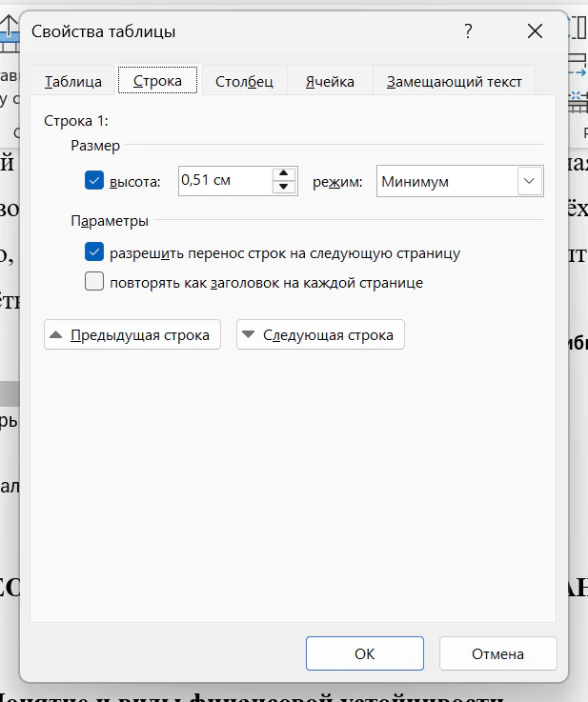
Task: Decrease row height with down spinner arrow
Action: click(x=284, y=187)
